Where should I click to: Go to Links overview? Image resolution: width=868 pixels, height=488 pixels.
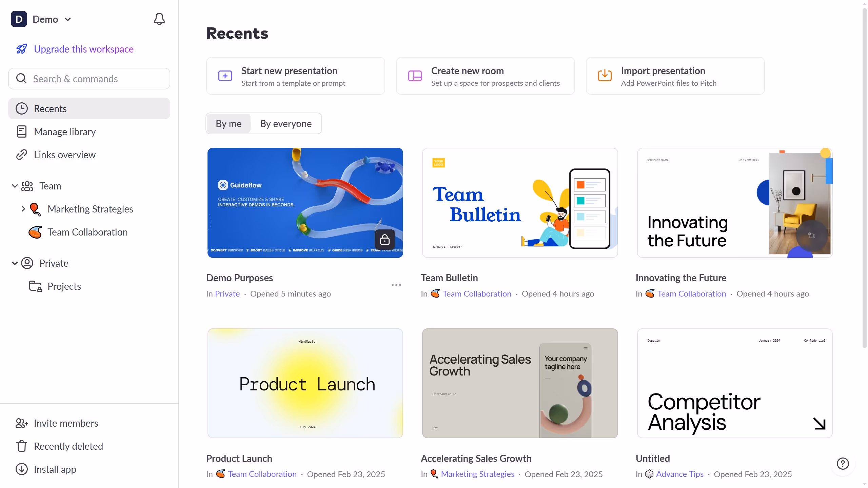(x=65, y=155)
